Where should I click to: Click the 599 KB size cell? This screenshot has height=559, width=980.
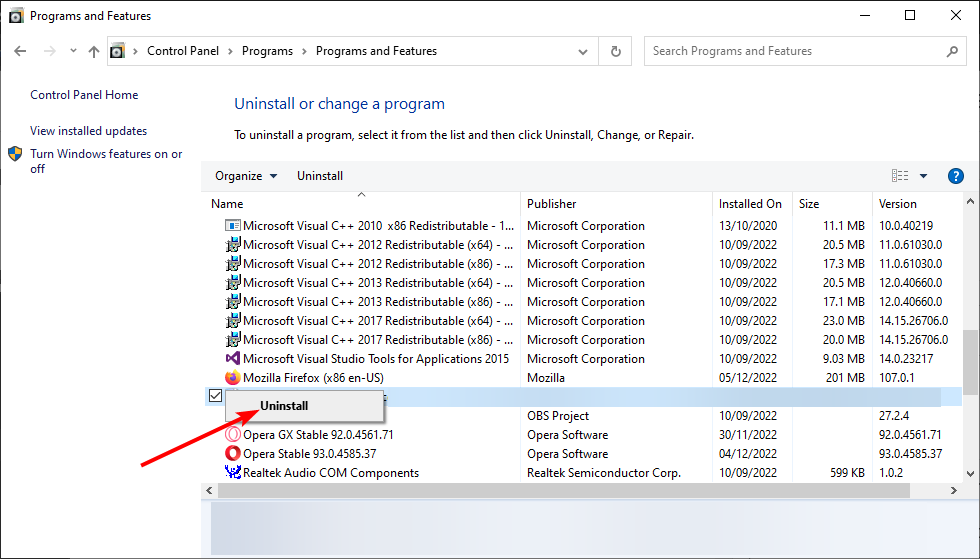[x=848, y=473]
